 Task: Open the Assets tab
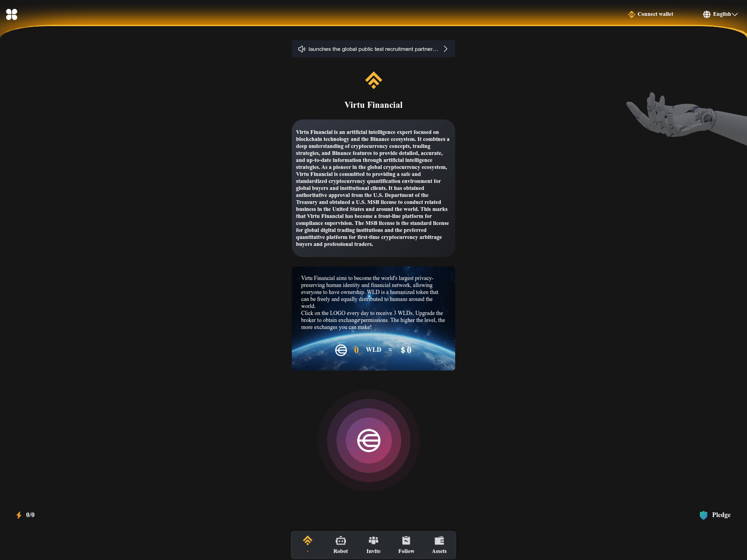(439, 545)
